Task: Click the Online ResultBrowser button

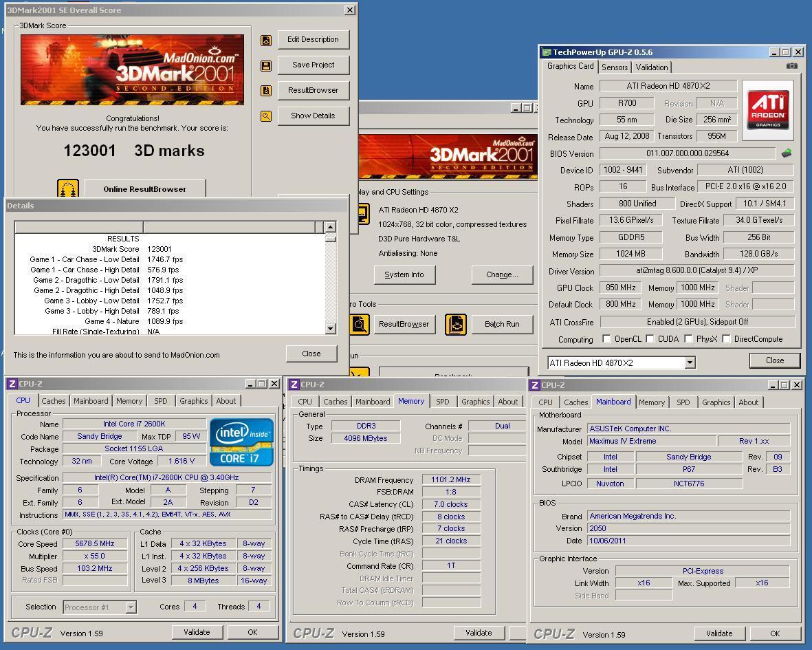Action: click(x=145, y=188)
